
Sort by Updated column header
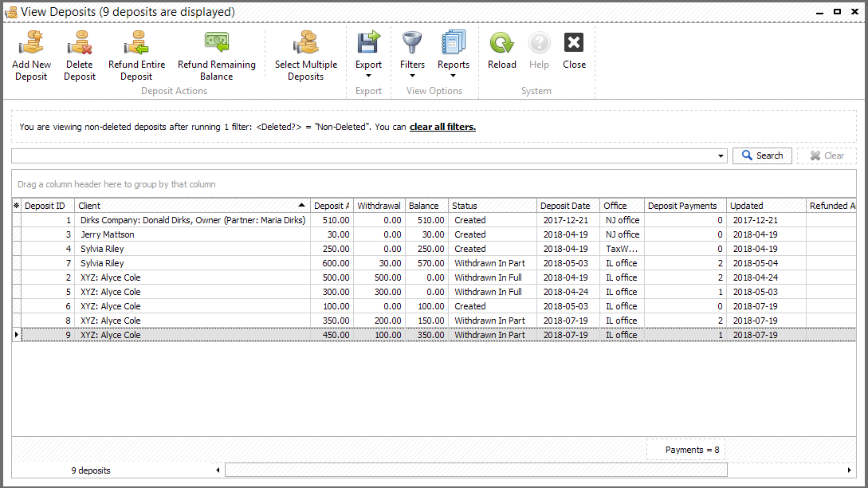(x=766, y=206)
